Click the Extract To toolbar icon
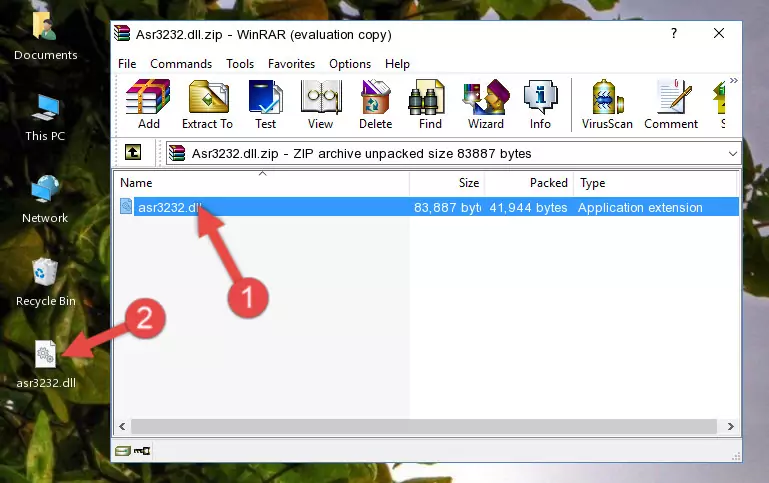This screenshot has height=483, width=769. (x=207, y=104)
